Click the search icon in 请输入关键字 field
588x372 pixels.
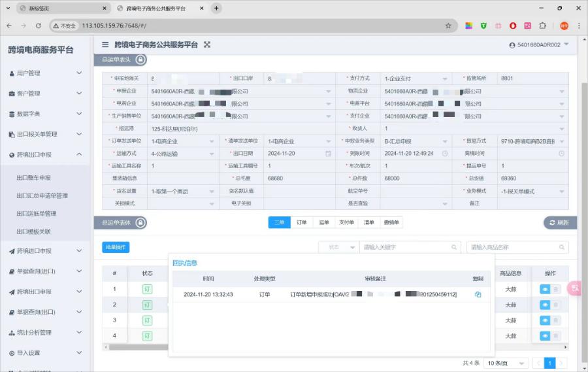pos(454,247)
